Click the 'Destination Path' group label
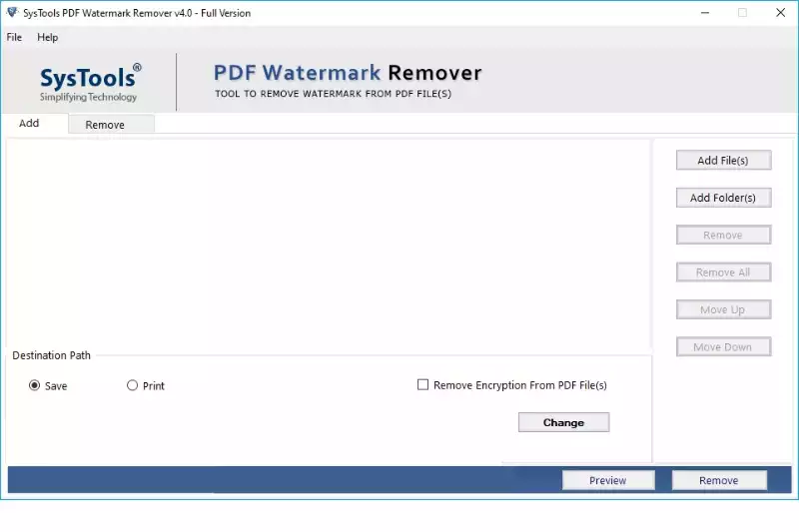The width and height of the screenshot is (799, 532). (x=52, y=355)
